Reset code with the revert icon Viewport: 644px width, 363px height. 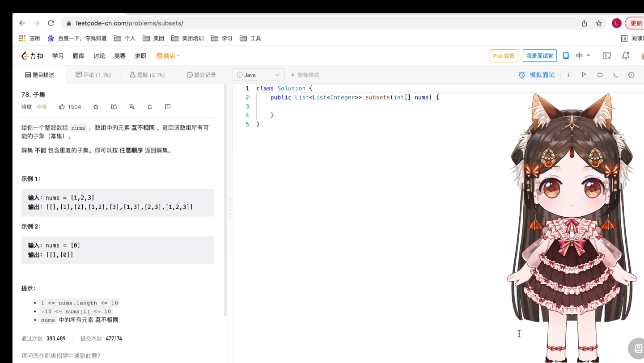tap(600, 75)
